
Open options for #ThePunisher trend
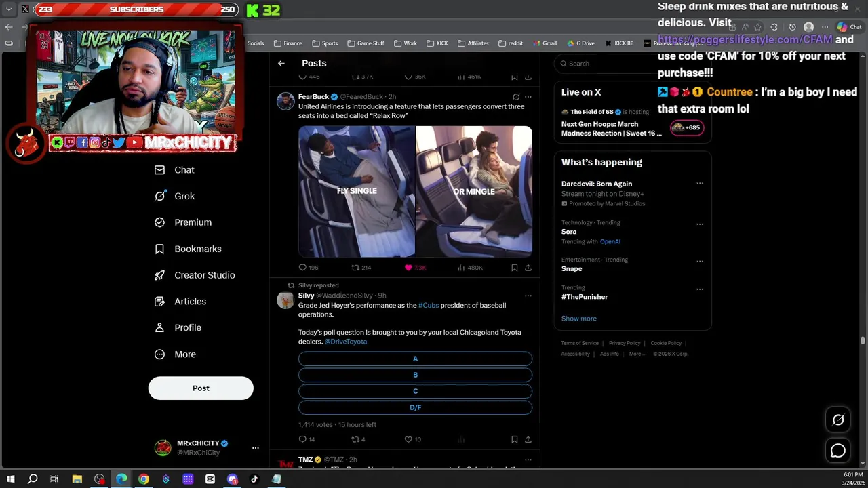click(x=700, y=289)
